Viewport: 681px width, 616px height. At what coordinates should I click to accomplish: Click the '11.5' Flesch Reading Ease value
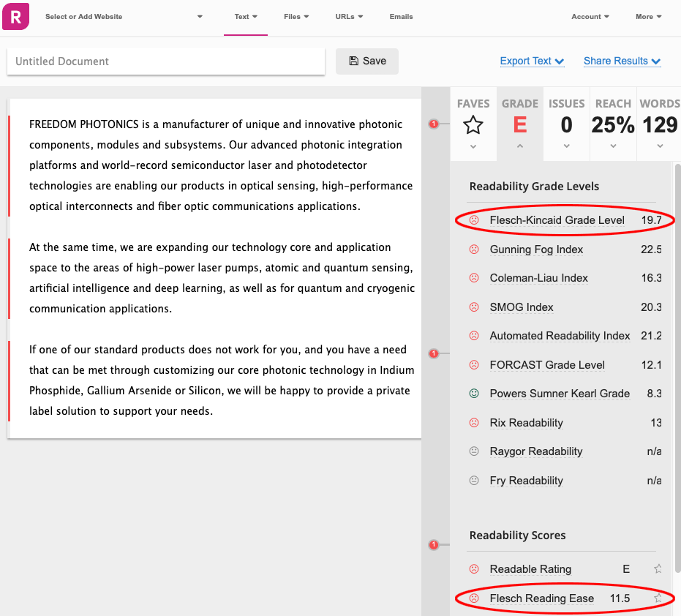click(620, 598)
